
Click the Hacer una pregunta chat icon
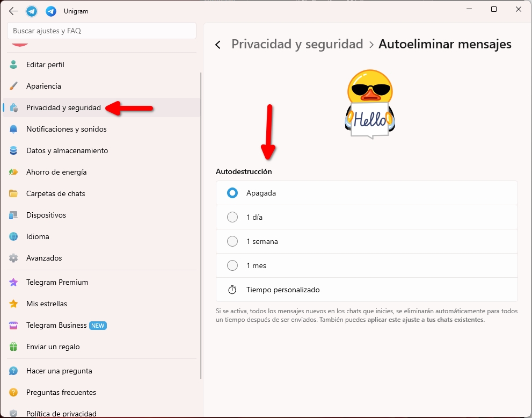13,371
